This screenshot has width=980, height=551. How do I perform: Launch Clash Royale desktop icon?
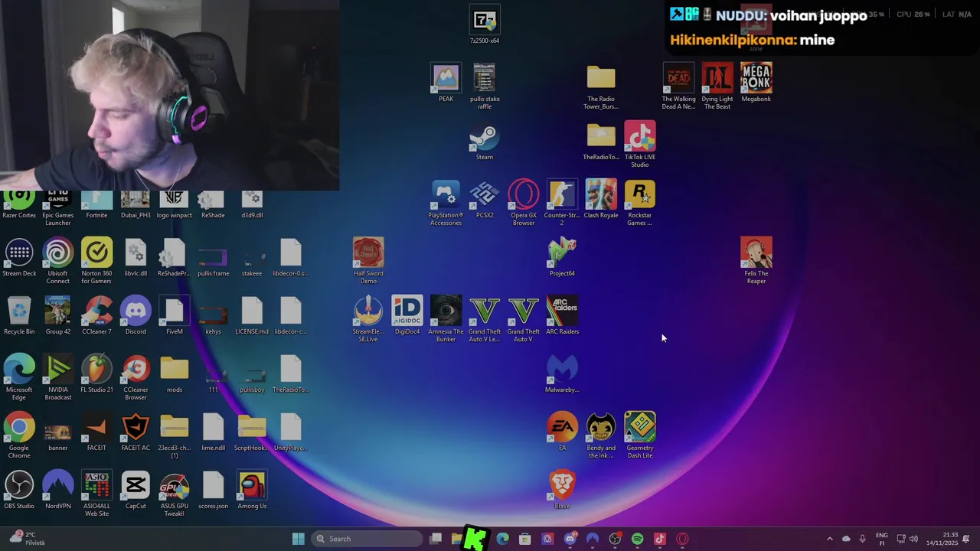(x=601, y=199)
